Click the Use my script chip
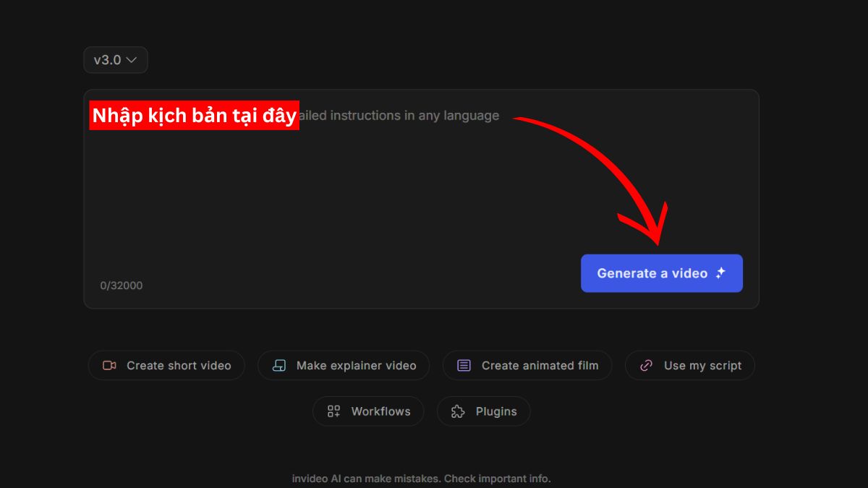The image size is (868, 488). 689,366
